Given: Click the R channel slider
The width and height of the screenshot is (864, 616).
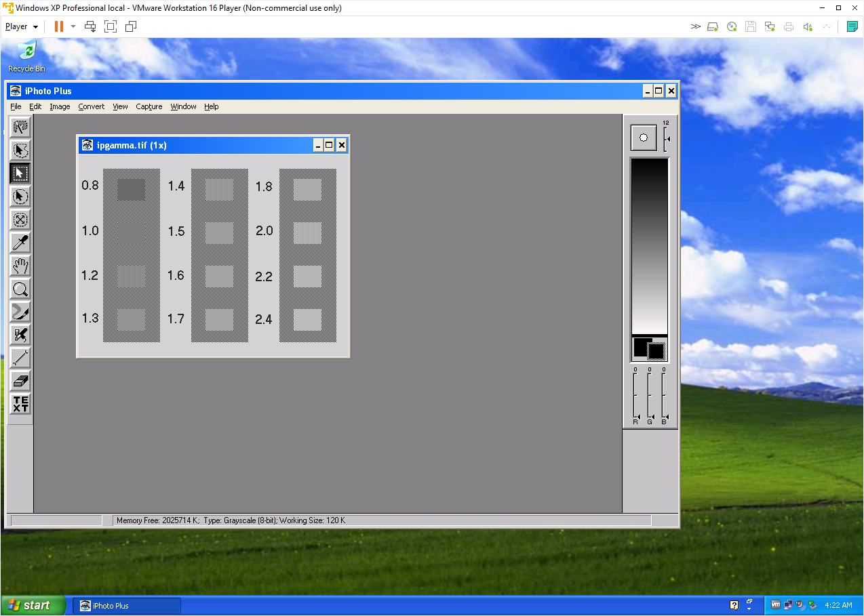Looking at the screenshot, I should point(635,396).
